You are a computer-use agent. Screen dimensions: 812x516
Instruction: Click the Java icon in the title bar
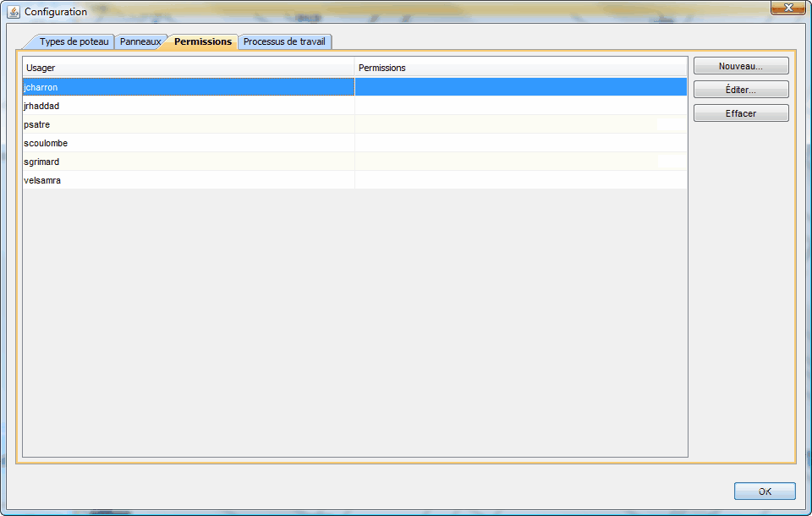(14, 12)
